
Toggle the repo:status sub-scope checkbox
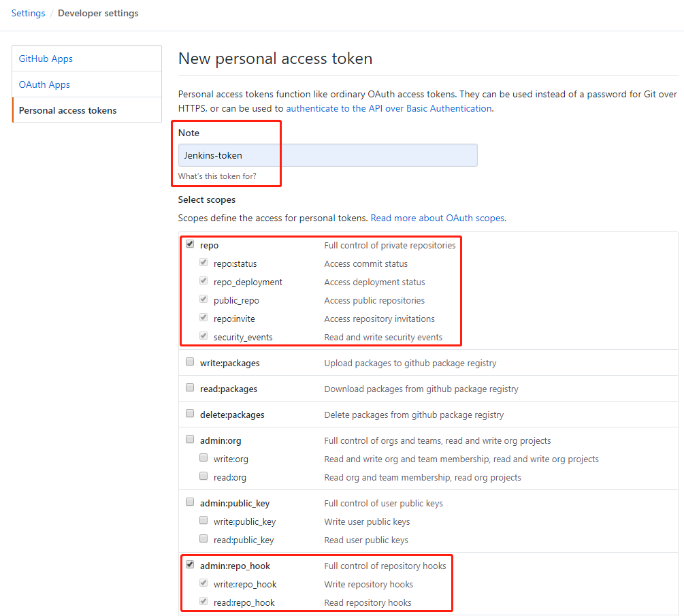click(203, 261)
